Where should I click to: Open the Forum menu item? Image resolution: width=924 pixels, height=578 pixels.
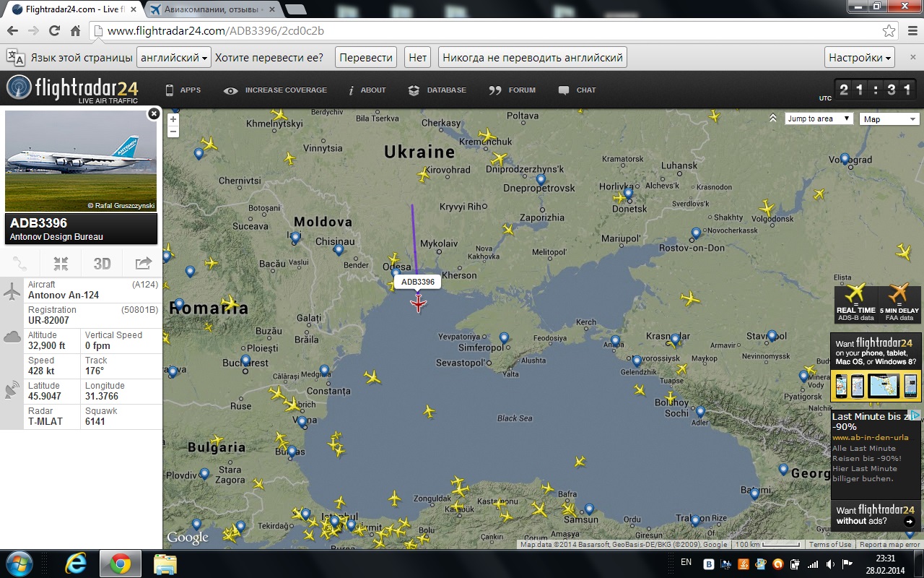pos(513,90)
